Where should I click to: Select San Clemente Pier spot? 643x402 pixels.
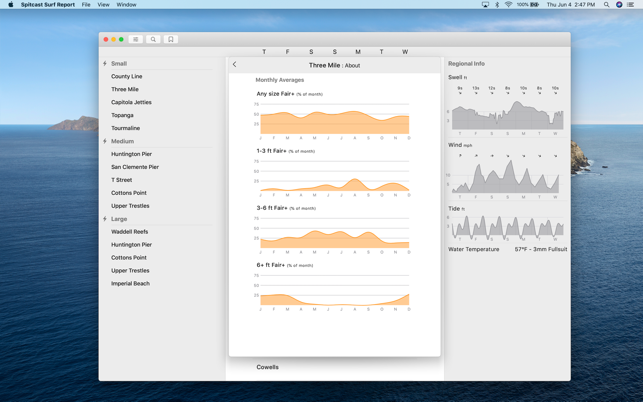(x=135, y=167)
